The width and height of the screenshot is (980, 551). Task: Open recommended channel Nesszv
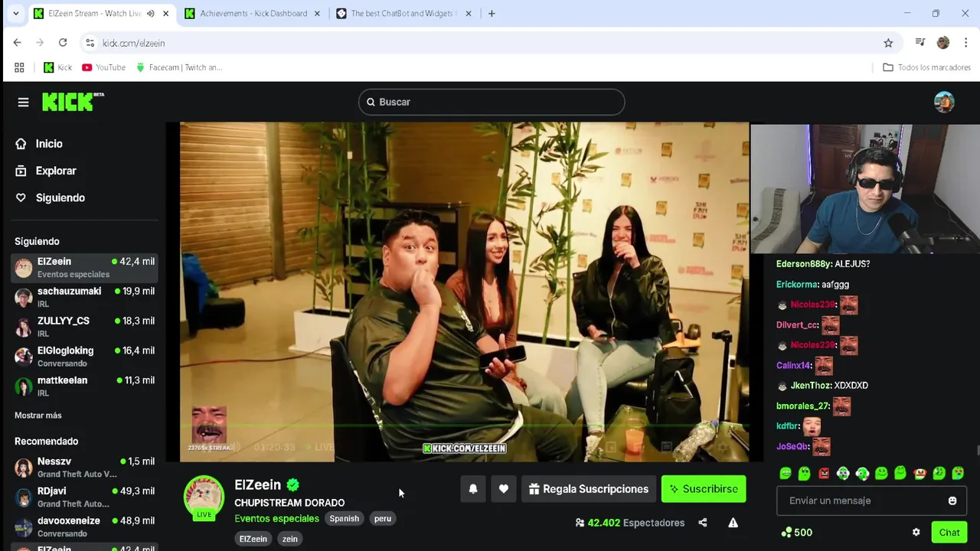[84, 468]
